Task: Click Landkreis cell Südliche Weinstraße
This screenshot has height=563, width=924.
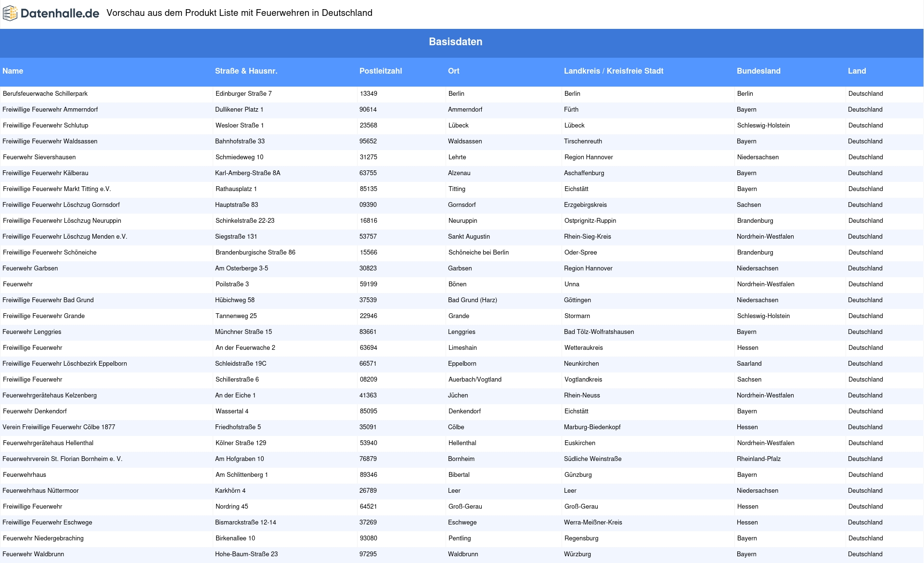Action: (x=592, y=459)
